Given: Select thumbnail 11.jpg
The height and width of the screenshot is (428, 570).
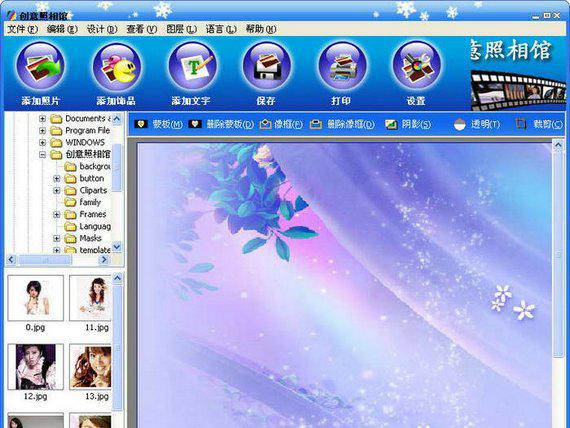Looking at the screenshot, I should tap(90, 298).
